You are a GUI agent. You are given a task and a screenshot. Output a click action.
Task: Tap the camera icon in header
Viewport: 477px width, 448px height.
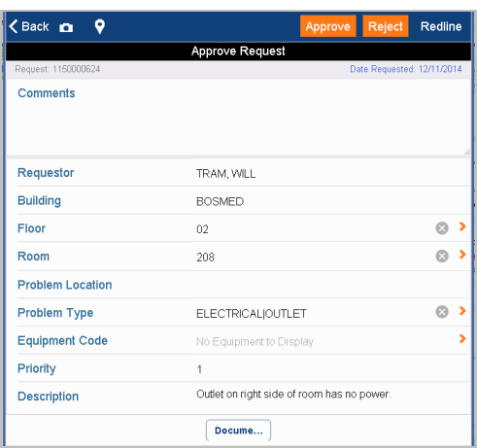pyautogui.click(x=66, y=27)
